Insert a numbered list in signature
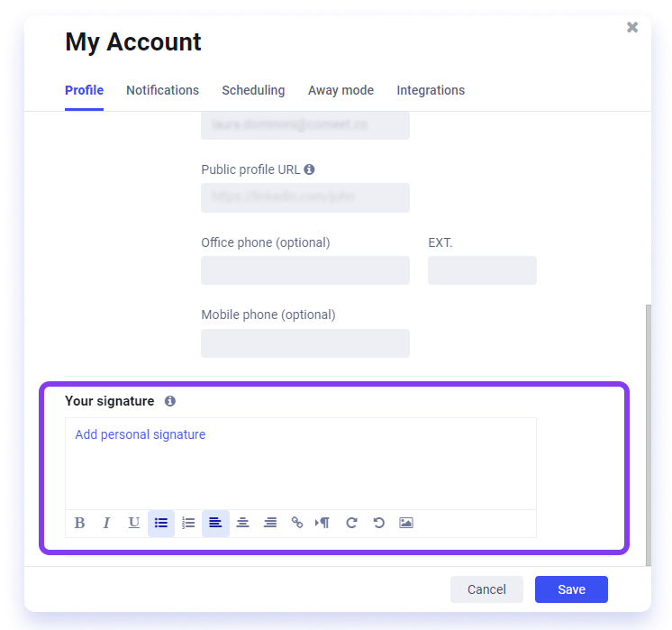Image resolution: width=672 pixels, height=630 pixels. [188, 523]
